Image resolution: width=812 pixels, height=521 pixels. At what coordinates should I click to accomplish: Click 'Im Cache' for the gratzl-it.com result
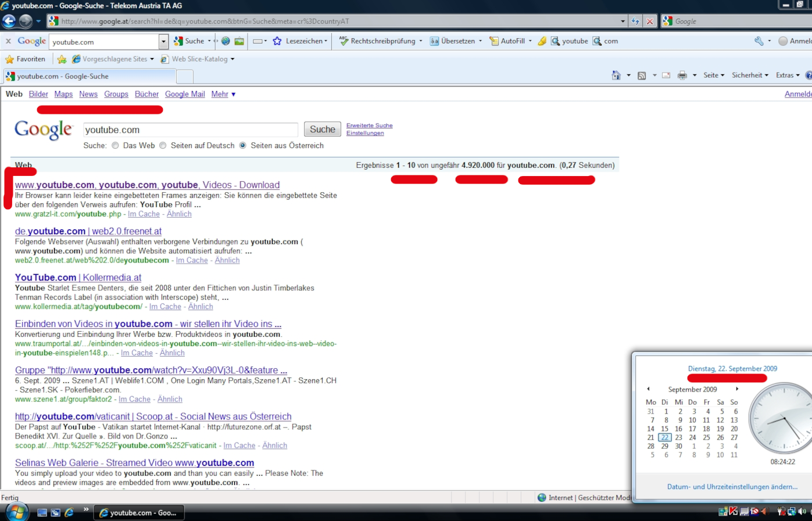144,214
